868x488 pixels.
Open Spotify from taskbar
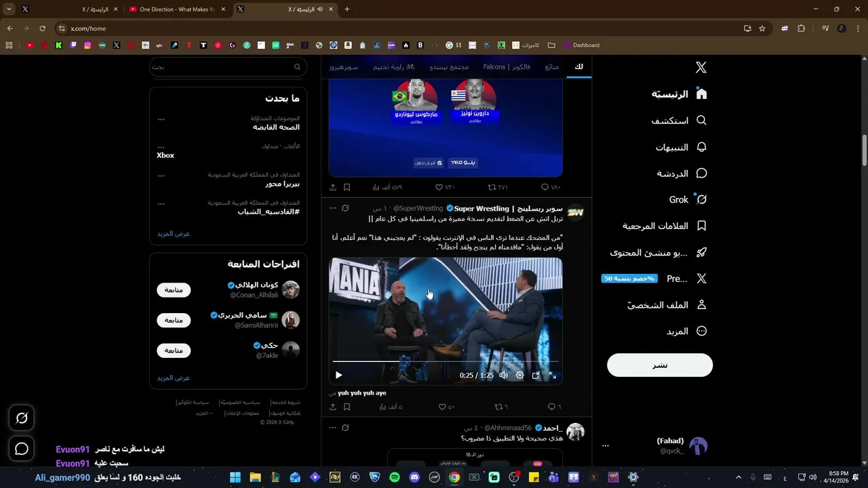pos(395,477)
